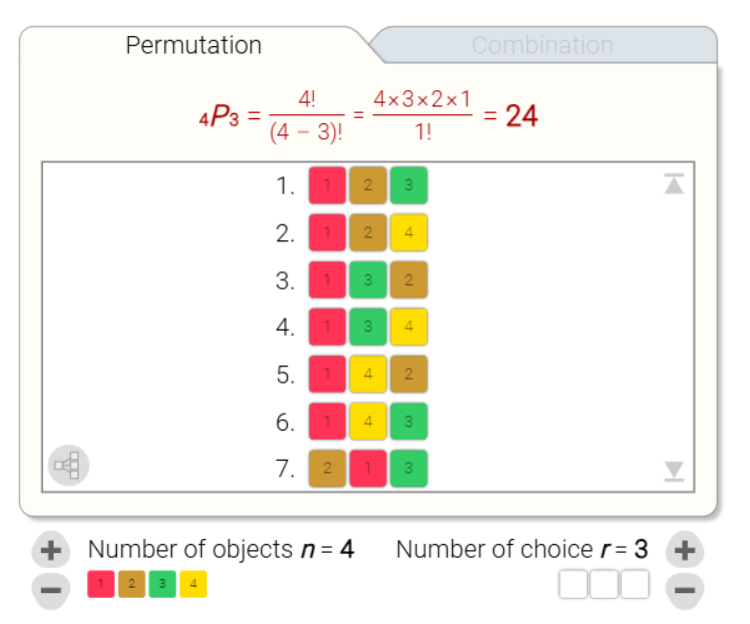Click yellow tile 4 in row 2
Image resolution: width=750 pixels, height=624 pixels.
[409, 233]
